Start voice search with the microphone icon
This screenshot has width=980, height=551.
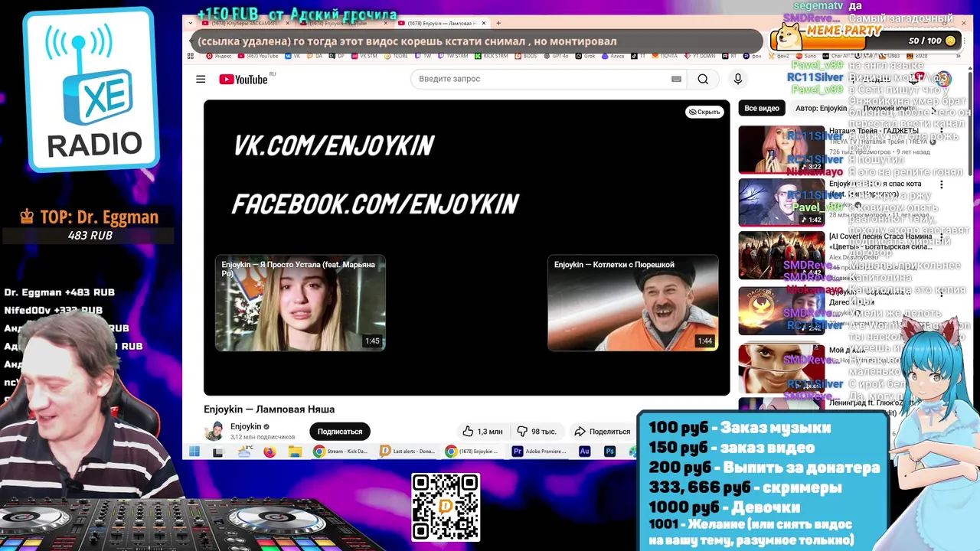coord(738,79)
